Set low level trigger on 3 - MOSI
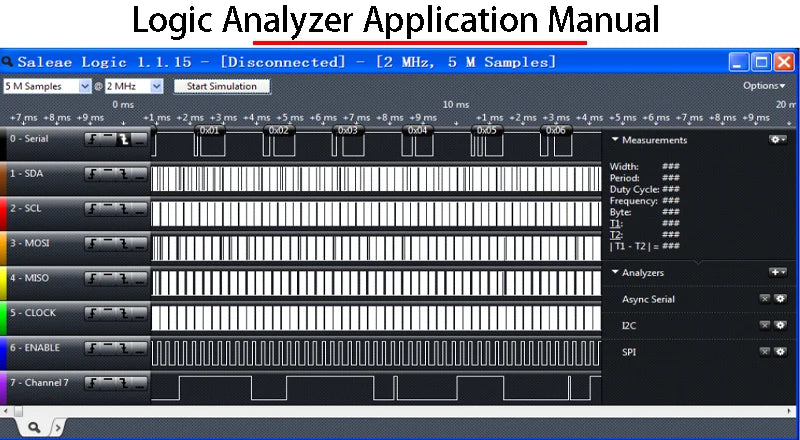Image resolution: width=800 pixels, height=440 pixels. click(x=140, y=244)
